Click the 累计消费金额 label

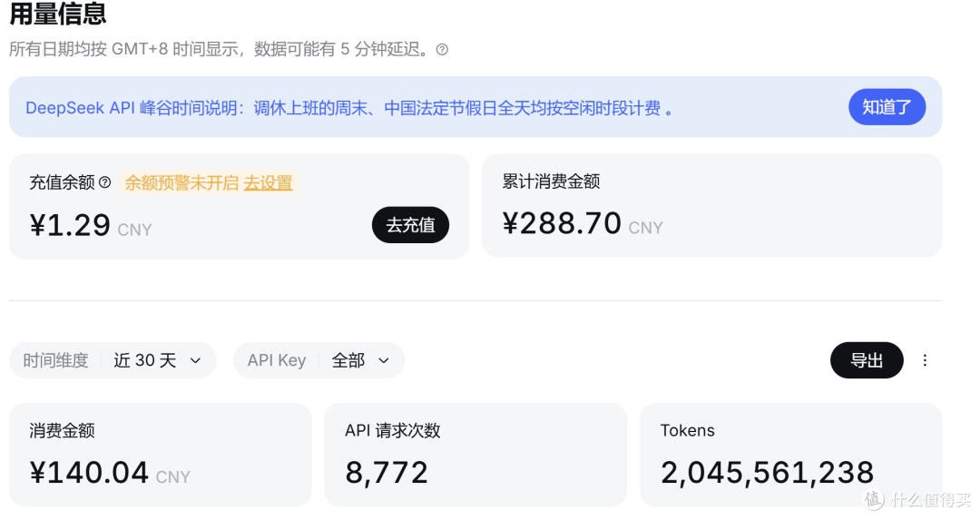tap(551, 182)
